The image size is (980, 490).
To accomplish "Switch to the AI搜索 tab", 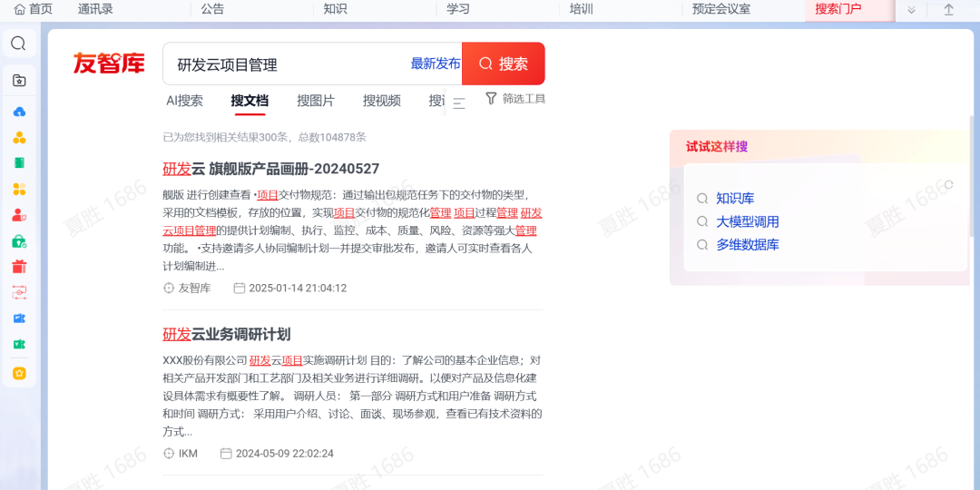I will point(184,101).
